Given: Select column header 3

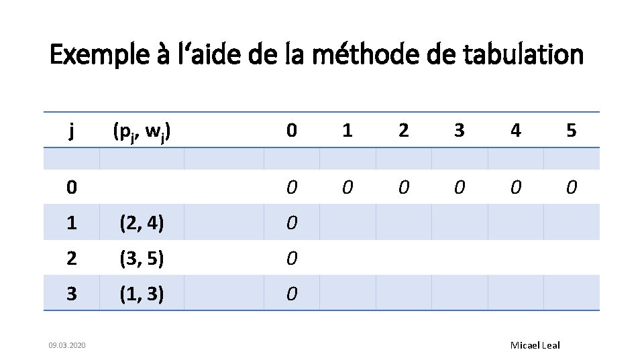Looking at the screenshot, I should pos(460,131).
